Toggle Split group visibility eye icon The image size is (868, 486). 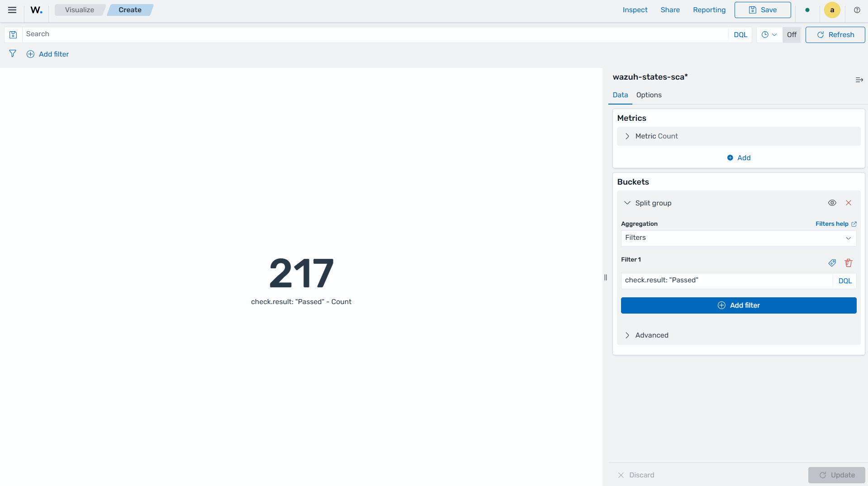tap(832, 203)
